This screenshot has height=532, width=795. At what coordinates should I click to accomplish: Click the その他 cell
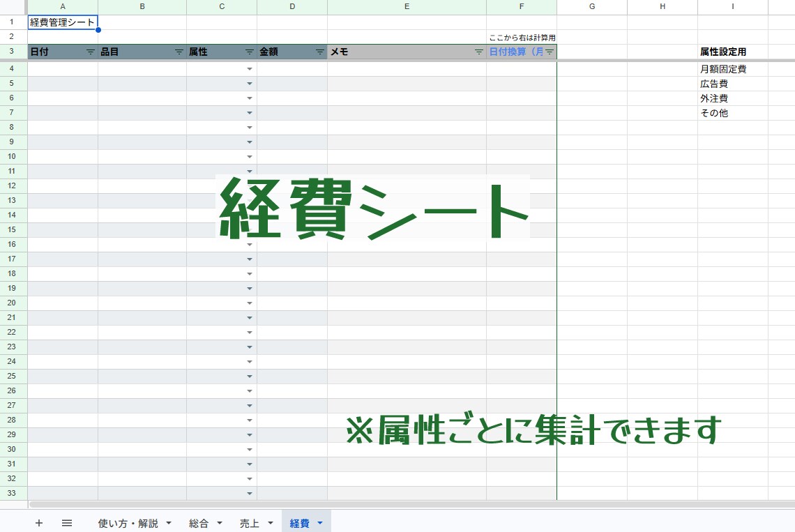[733, 113]
